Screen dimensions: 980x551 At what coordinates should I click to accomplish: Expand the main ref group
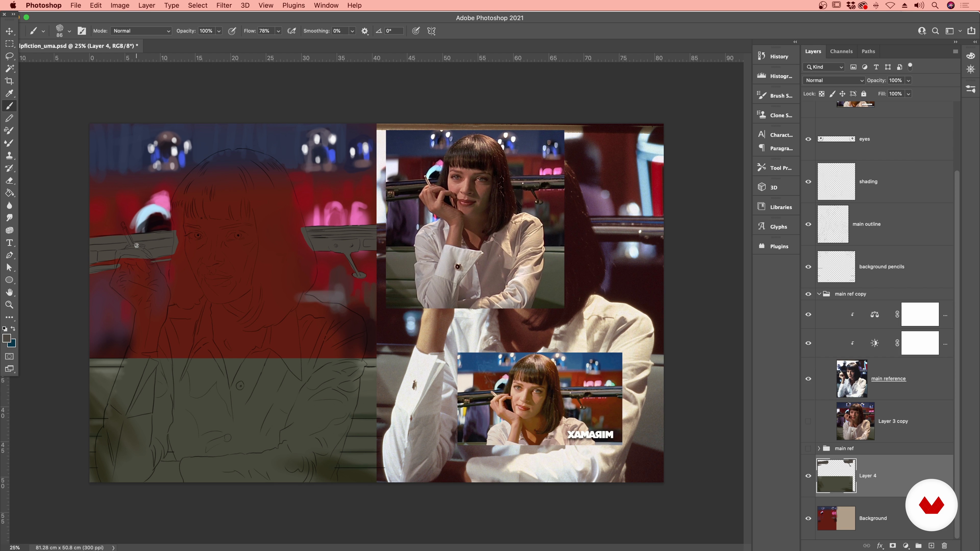[x=819, y=448]
